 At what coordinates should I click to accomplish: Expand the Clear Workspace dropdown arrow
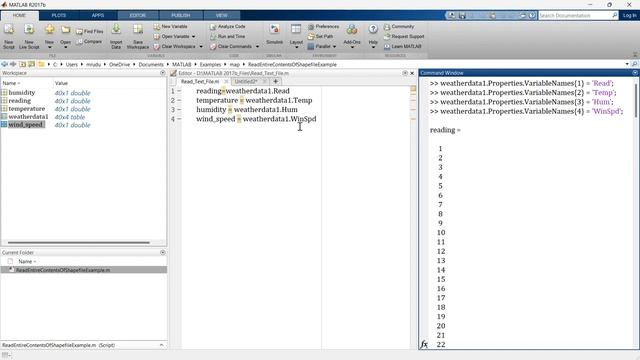click(201, 47)
